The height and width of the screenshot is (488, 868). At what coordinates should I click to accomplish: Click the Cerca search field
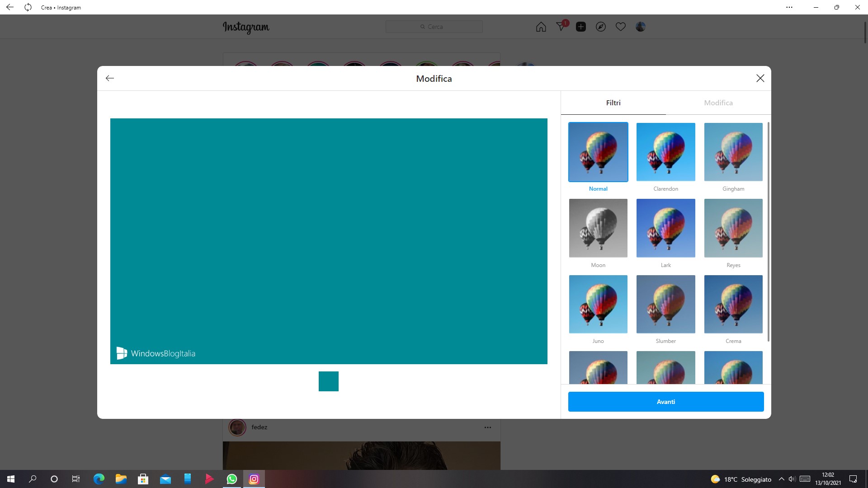point(434,27)
